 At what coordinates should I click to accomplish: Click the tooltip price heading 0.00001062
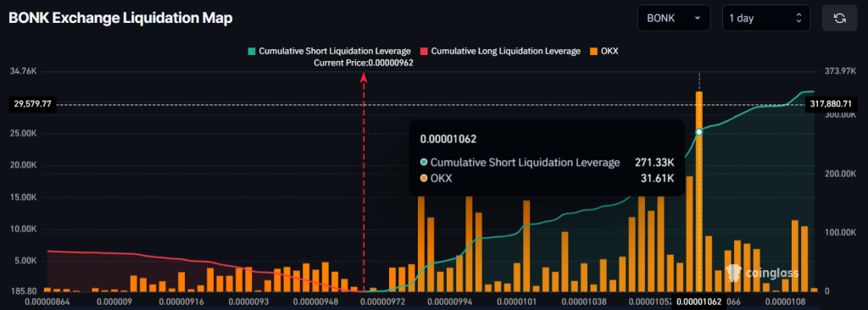pyautogui.click(x=449, y=139)
